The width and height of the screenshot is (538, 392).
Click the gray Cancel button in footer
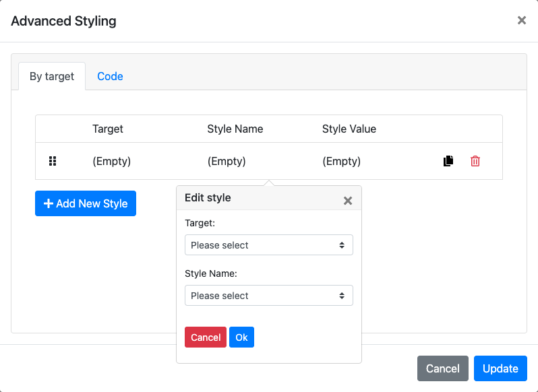click(x=442, y=368)
